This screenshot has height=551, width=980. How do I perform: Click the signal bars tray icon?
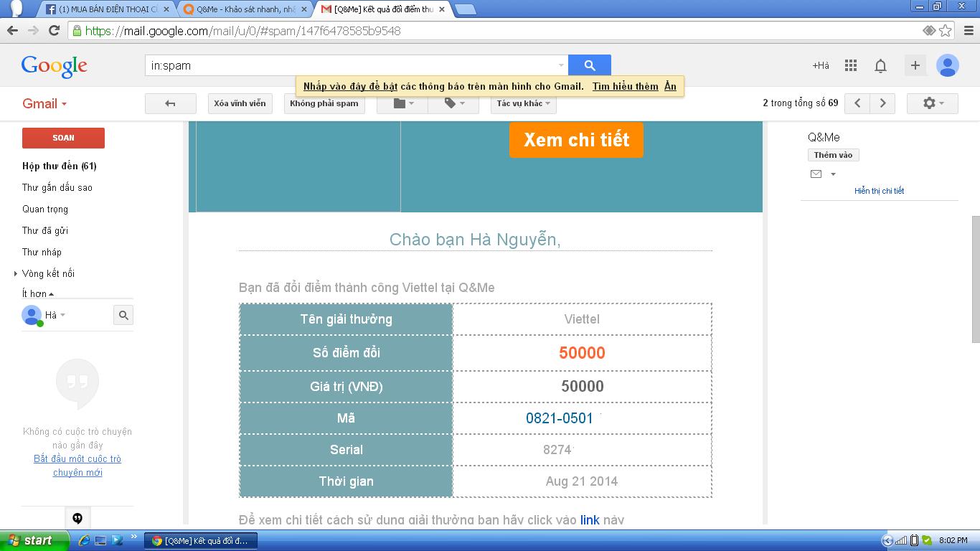coord(902,540)
